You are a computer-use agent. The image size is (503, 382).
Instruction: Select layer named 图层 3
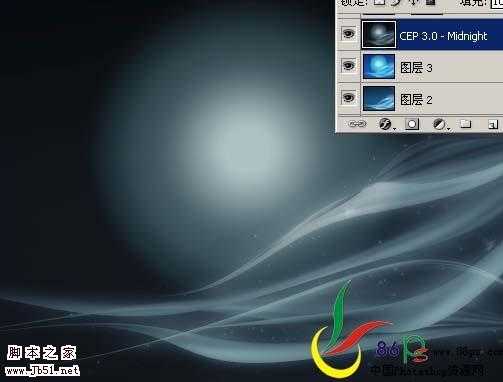point(432,67)
